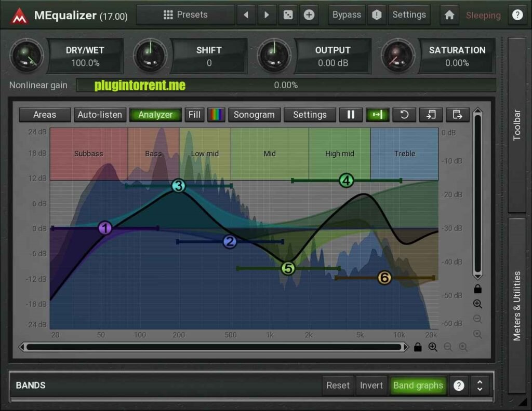Load the next preset
Screen dimensions: 532x411
[x=267, y=15]
